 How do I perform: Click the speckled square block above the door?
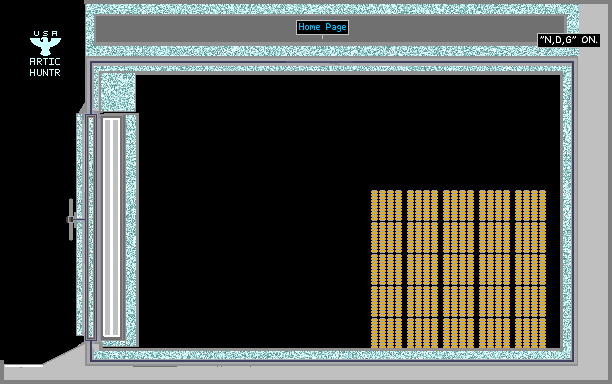tap(118, 92)
